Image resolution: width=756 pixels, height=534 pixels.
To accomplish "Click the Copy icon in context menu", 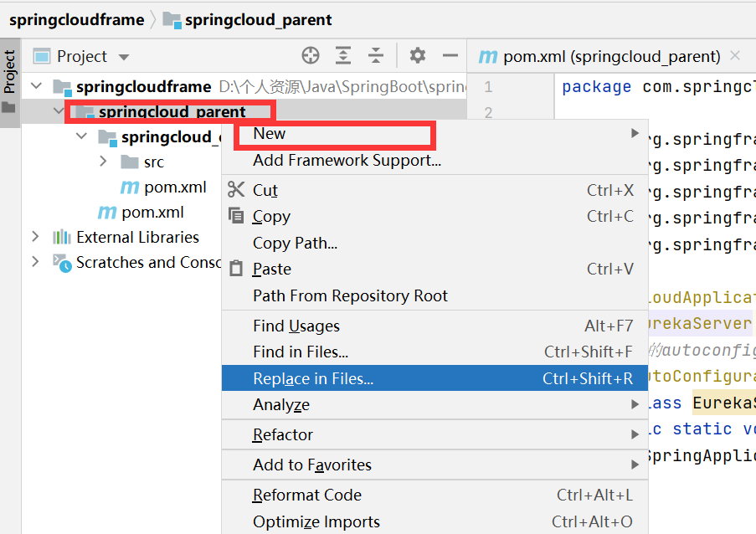I will coord(238,216).
